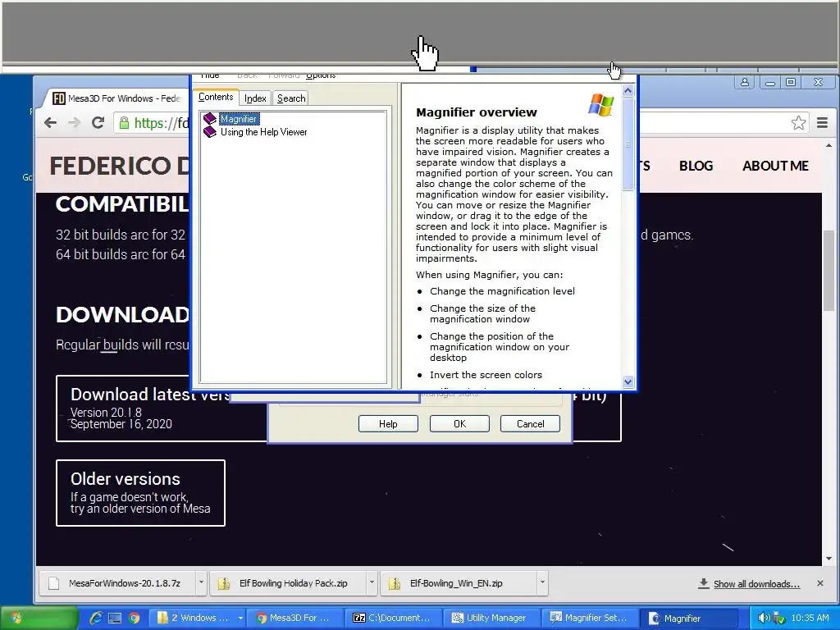Open the Chrome user profile button
The width and height of the screenshot is (840, 630).
[745, 82]
